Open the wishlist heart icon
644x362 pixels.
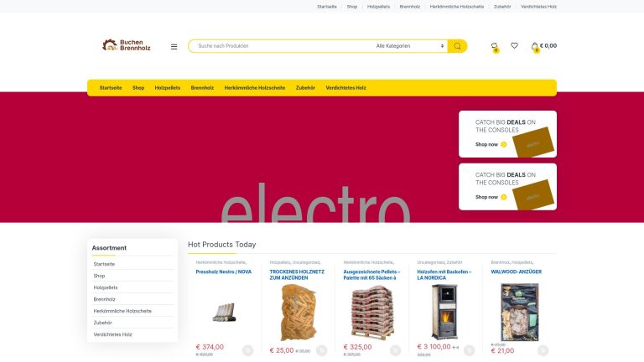(x=514, y=45)
